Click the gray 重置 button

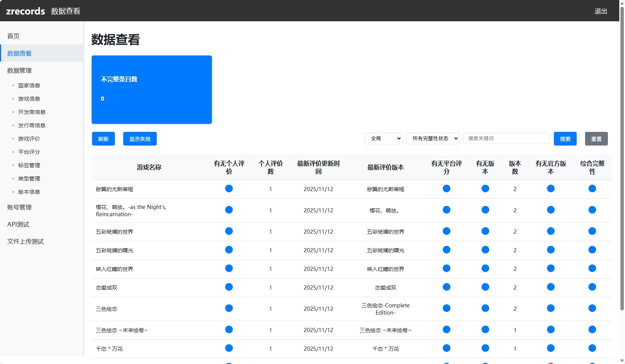(596, 139)
